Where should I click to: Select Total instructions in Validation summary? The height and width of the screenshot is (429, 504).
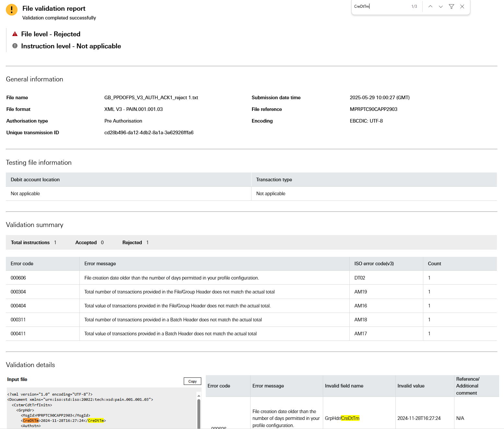(x=30, y=242)
